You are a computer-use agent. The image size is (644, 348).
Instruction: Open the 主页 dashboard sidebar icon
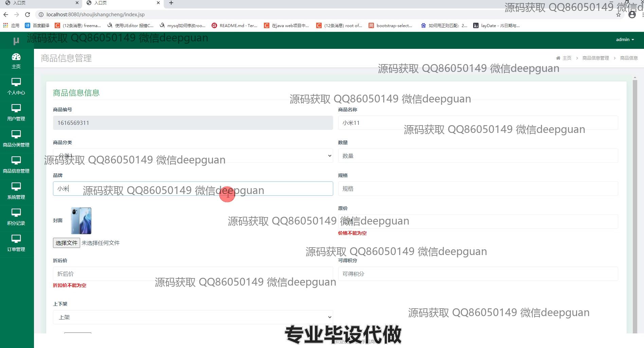tap(16, 61)
